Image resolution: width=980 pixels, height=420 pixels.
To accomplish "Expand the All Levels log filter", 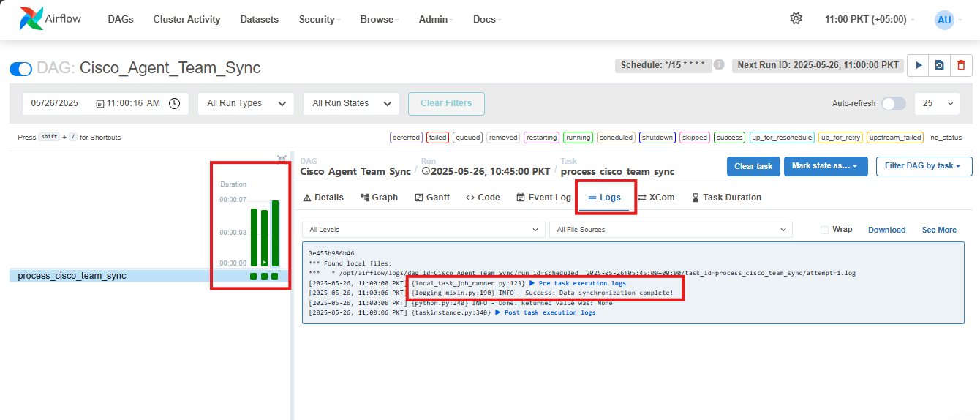I will [423, 230].
